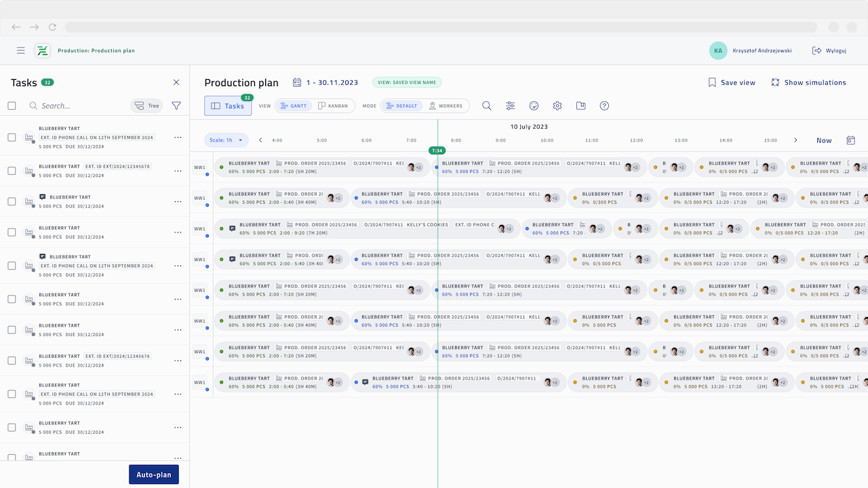Click the 12:00 hour label on timeline

coord(636,140)
